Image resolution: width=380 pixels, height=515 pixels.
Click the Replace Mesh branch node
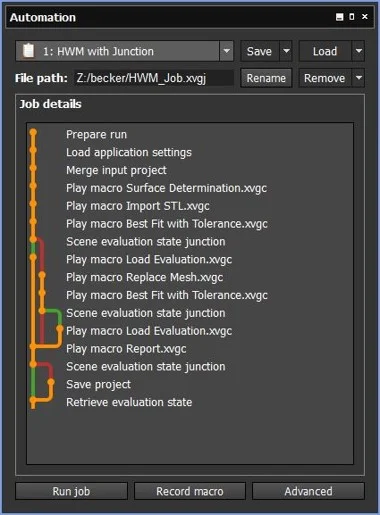(42, 275)
